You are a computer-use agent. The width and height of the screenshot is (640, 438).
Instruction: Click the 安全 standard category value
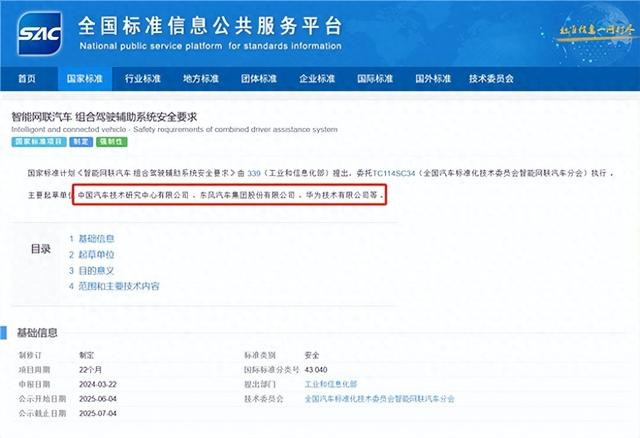coord(312,356)
